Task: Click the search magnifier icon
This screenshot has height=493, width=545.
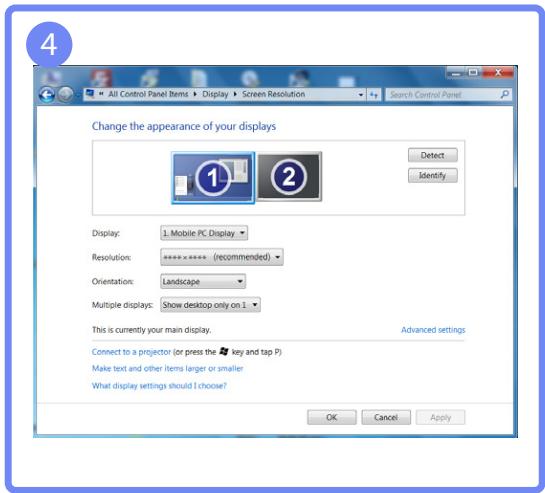Action: [x=505, y=94]
